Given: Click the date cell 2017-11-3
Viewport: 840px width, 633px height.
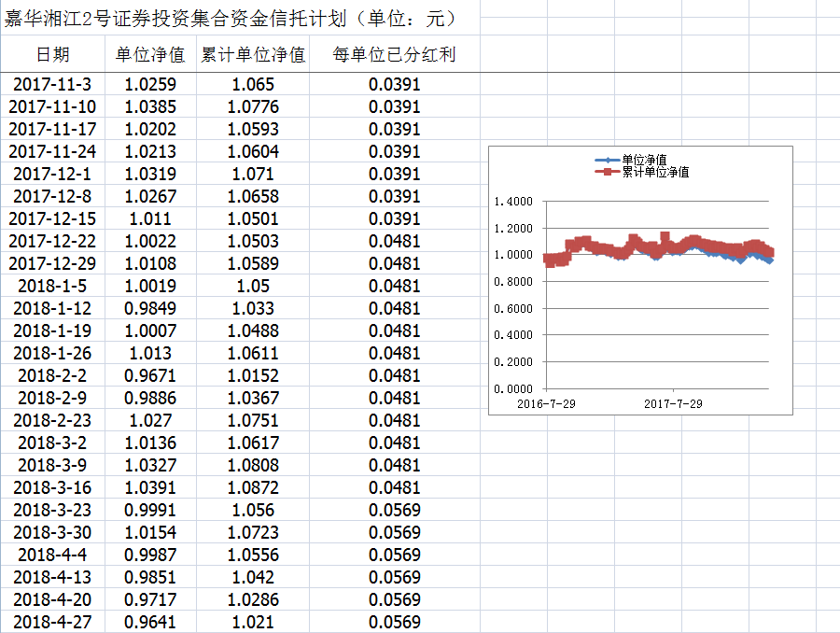Looking at the screenshot, I should click(52, 84).
